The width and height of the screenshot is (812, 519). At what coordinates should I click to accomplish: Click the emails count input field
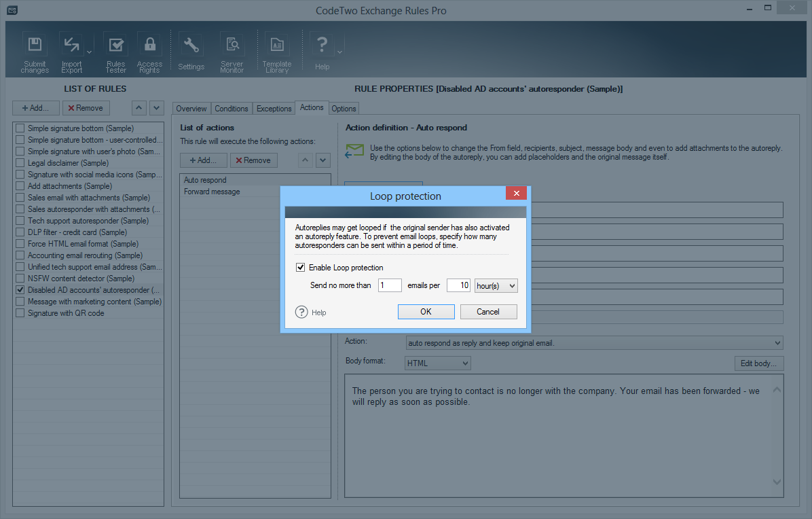[390, 286]
